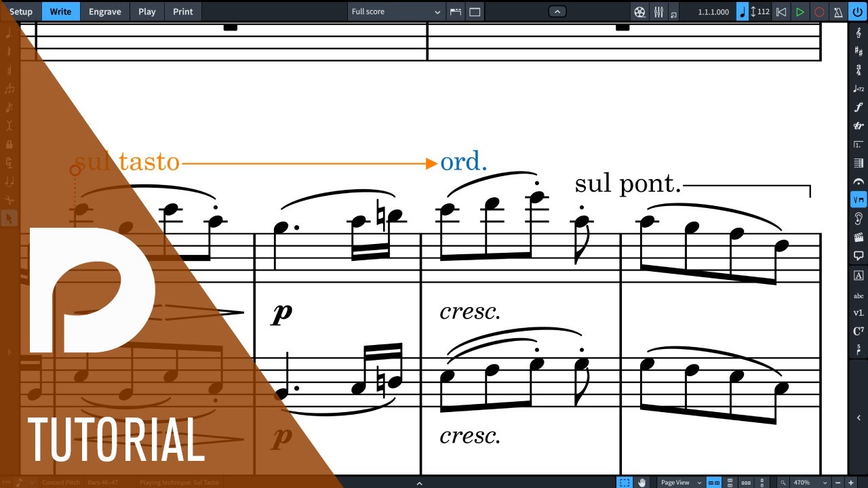The width and height of the screenshot is (868, 488).
Task: Open the Full score layout dropdown
Action: coord(396,12)
